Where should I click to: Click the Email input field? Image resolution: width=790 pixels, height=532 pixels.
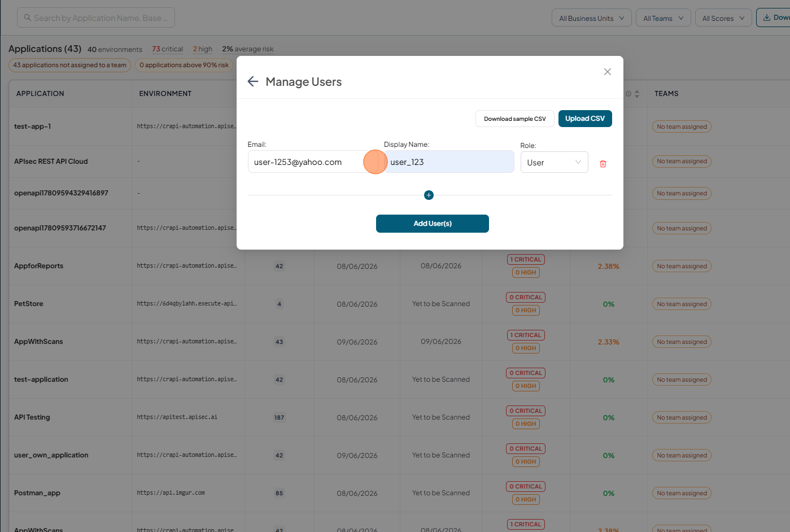click(x=313, y=162)
